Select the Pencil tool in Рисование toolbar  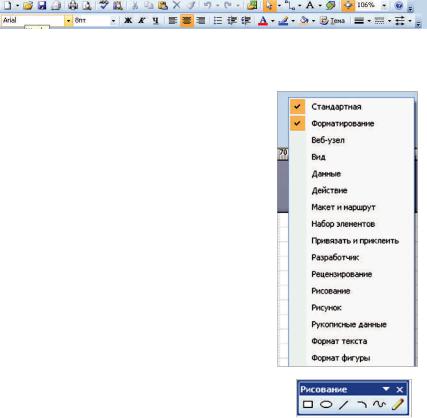(x=398, y=405)
